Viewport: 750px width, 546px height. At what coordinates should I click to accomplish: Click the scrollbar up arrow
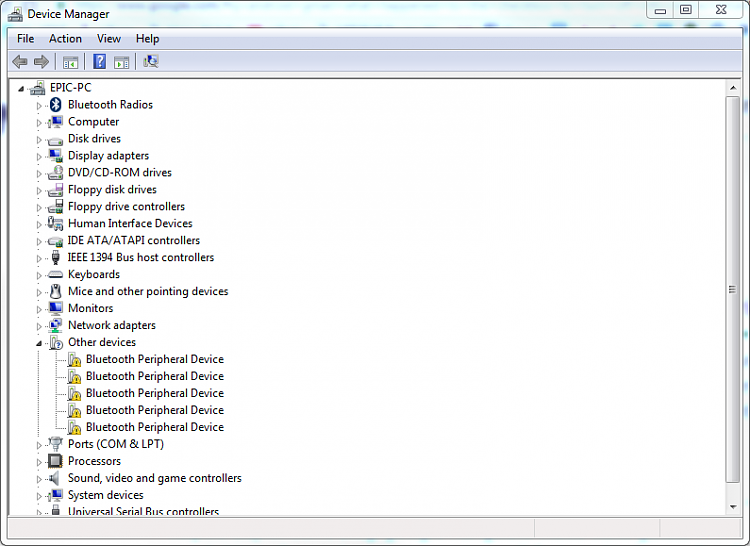click(733, 88)
